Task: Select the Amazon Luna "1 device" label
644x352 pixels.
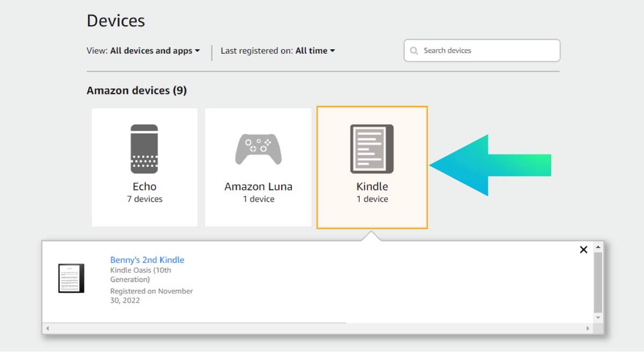Action: [x=258, y=199]
